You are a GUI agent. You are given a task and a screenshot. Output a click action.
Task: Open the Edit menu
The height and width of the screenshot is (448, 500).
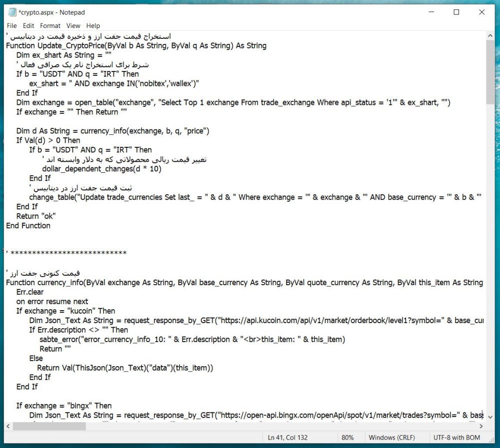28,25
